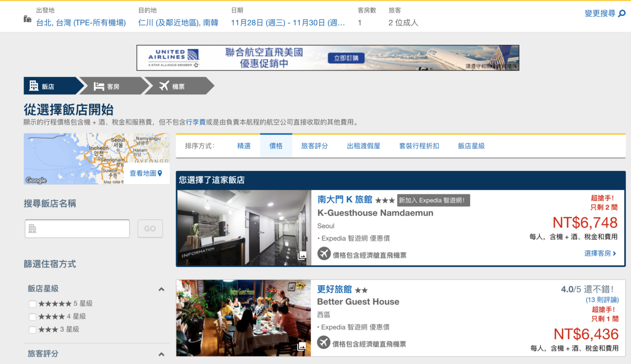Sort hotels by 價格
The width and height of the screenshot is (631, 364).
click(x=276, y=146)
